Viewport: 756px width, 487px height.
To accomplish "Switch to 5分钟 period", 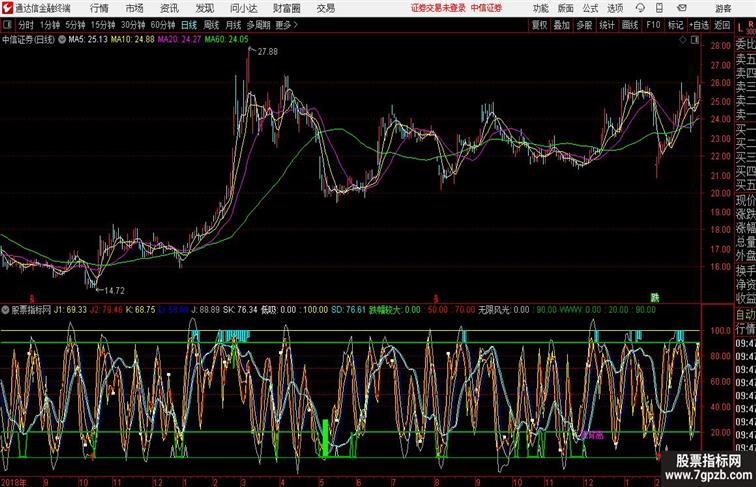I will 75,25.
